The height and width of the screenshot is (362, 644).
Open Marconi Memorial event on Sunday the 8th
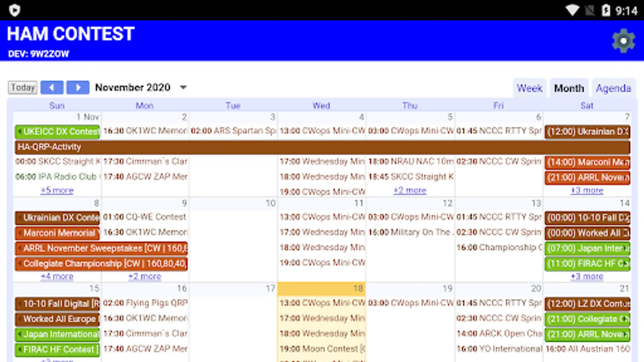point(57,233)
